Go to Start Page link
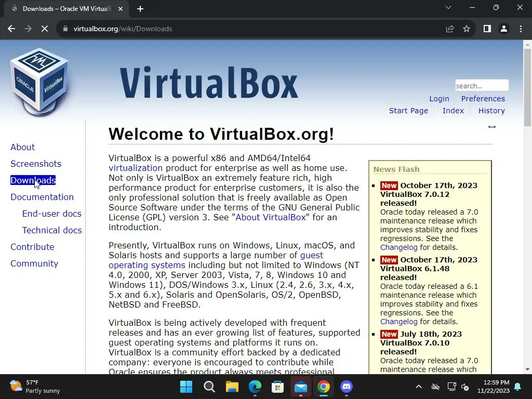 coord(408,111)
